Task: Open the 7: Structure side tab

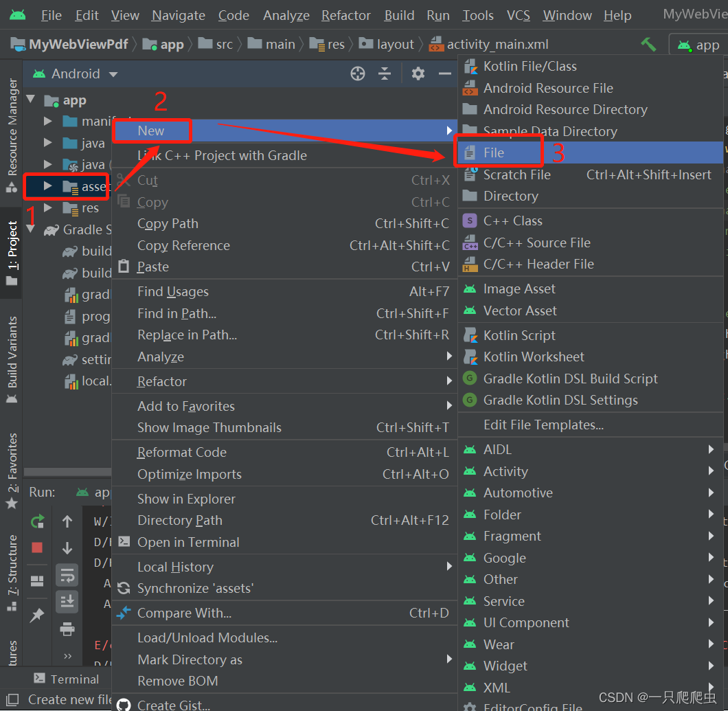Action: pos(12,573)
